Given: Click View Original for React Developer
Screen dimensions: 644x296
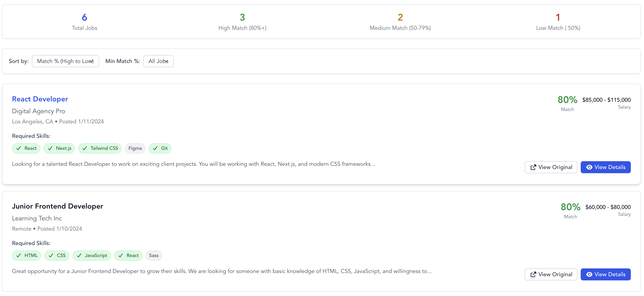Looking at the screenshot, I should coord(551,167).
